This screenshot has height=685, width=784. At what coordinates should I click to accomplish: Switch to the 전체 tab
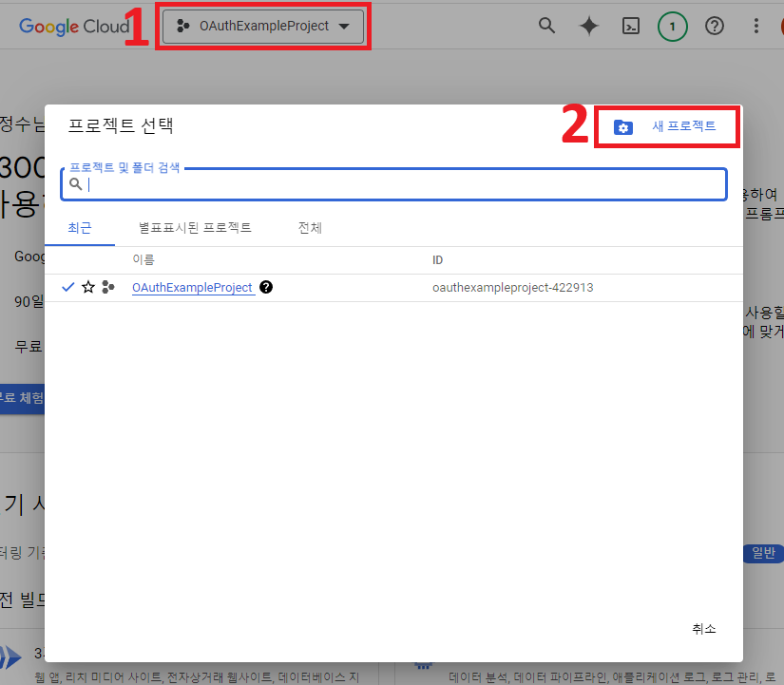310,228
